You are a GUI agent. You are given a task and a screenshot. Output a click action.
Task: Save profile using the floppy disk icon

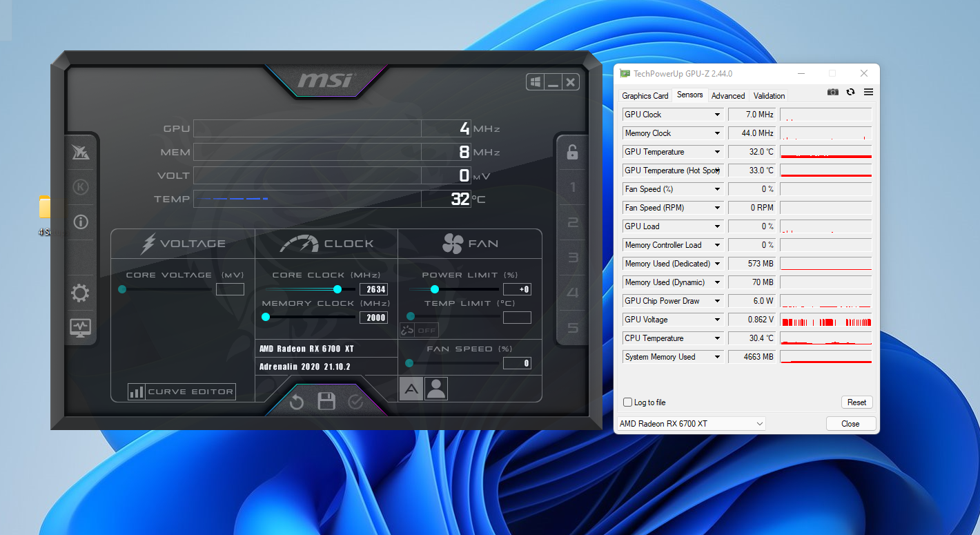point(326,402)
